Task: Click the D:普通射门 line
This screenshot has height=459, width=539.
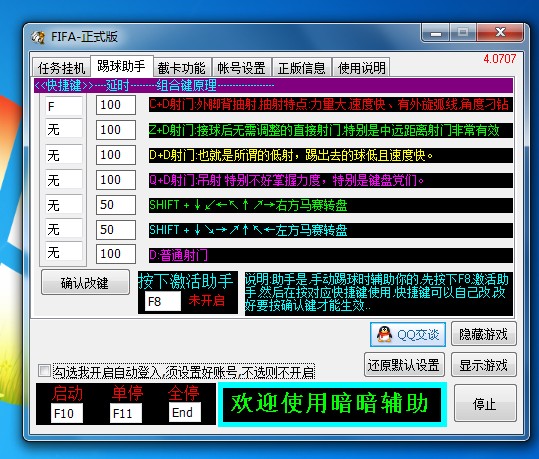Action: 331,255
